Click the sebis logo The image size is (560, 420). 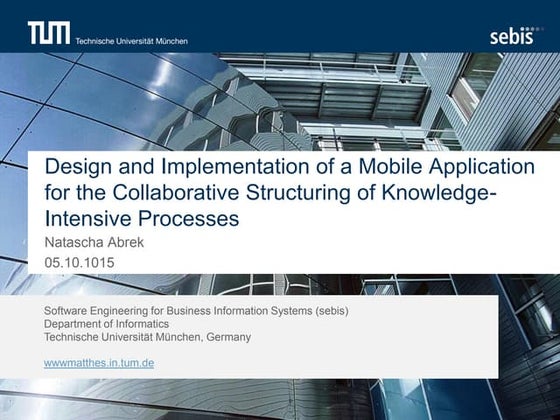516,36
